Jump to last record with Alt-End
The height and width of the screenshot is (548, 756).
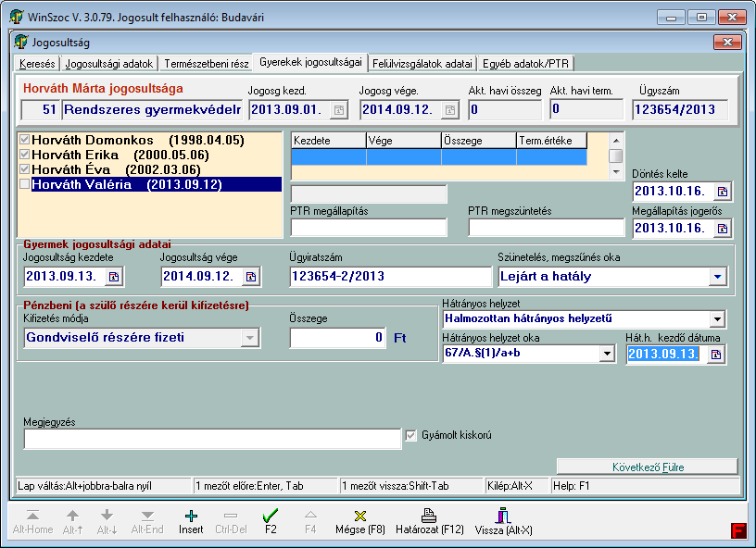pyautogui.click(x=147, y=521)
